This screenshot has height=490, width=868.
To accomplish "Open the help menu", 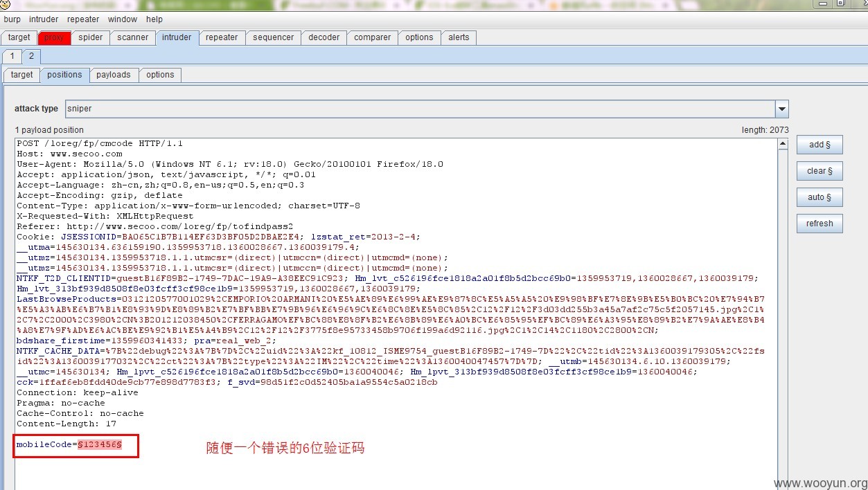I will point(154,19).
